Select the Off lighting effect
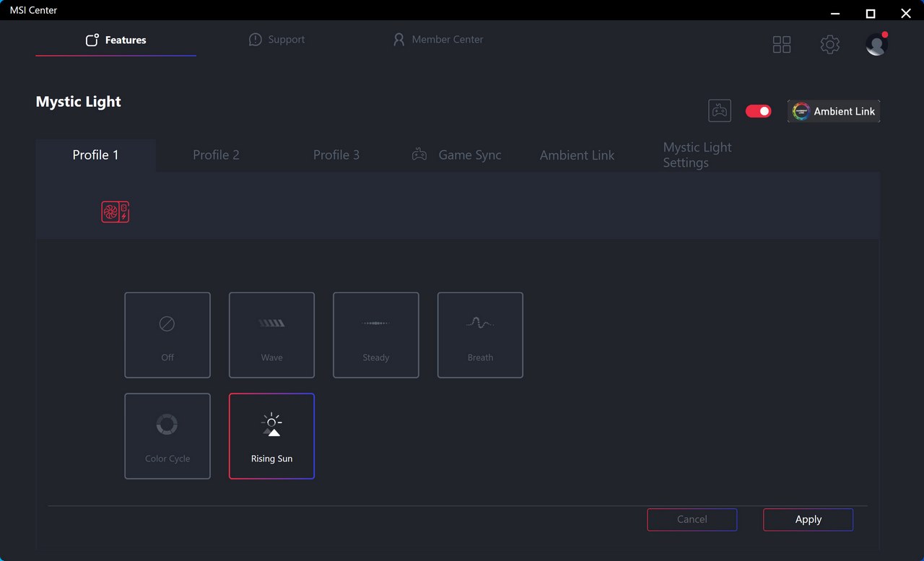The width and height of the screenshot is (924, 561). (167, 335)
